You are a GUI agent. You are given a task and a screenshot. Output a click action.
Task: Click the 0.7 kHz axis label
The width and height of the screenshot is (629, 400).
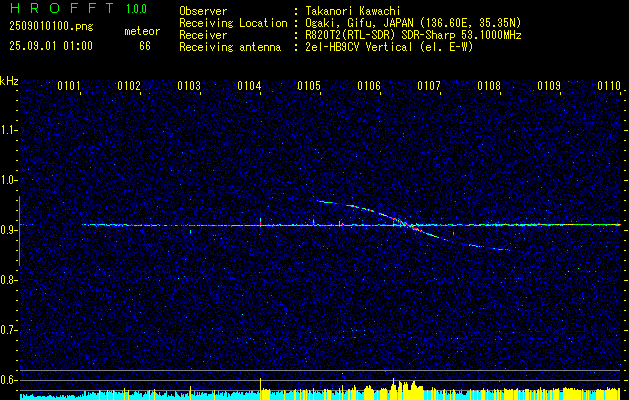(8, 330)
